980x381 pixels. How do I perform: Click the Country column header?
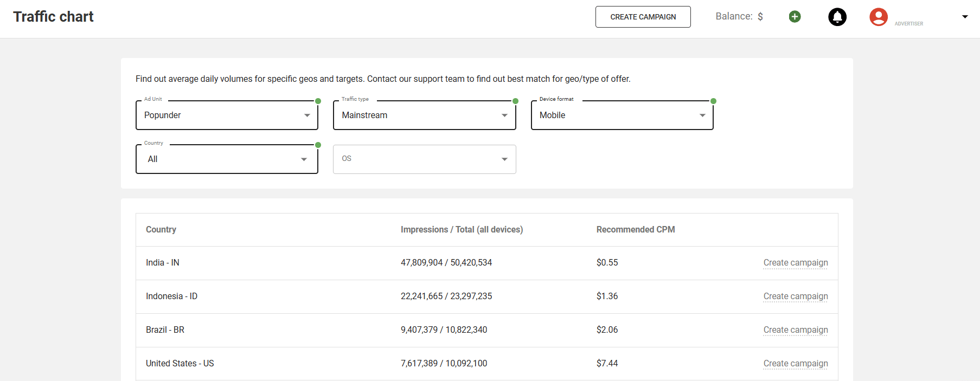tap(161, 230)
